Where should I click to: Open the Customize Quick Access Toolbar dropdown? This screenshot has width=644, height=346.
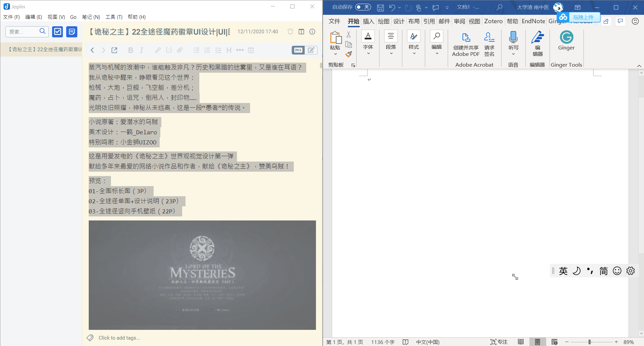click(447, 7)
